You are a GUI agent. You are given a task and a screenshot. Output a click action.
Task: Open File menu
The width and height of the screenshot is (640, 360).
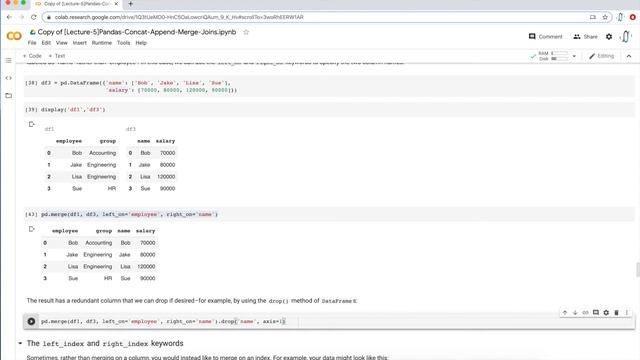point(32,43)
